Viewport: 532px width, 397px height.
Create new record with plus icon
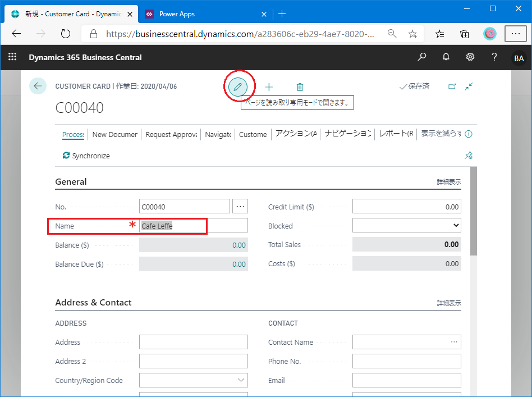coord(269,87)
